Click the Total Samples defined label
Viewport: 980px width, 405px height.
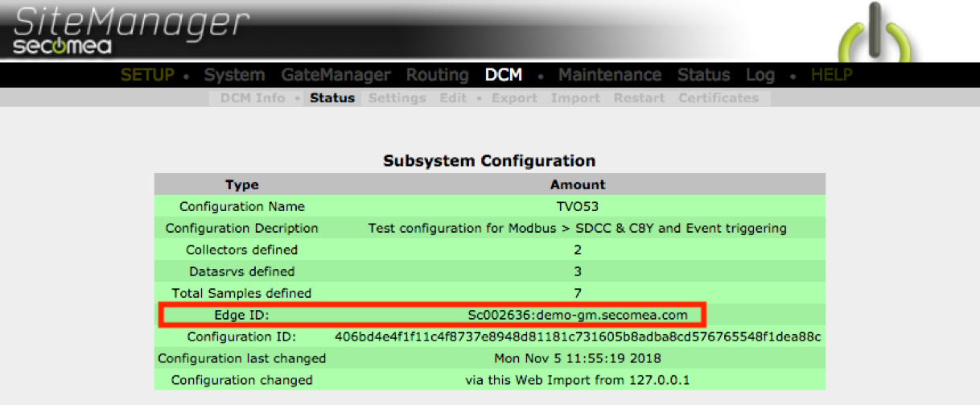[x=242, y=293]
